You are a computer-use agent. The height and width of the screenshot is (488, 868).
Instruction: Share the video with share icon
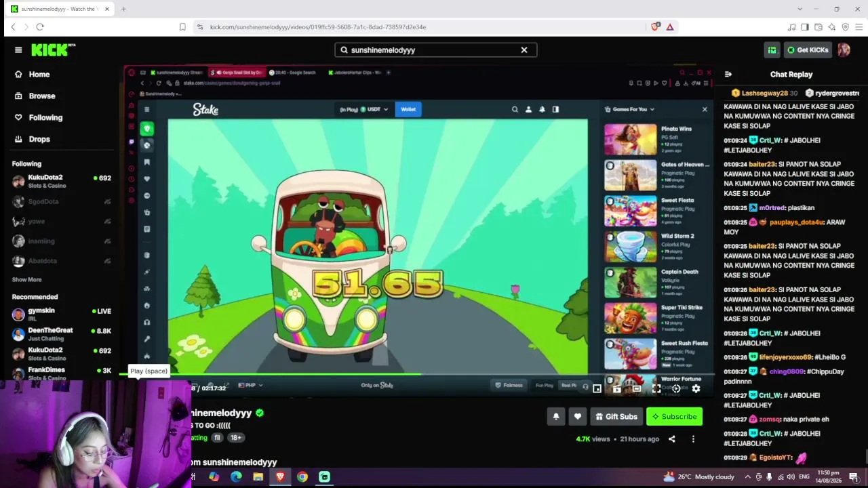click(x=672, y=439)
